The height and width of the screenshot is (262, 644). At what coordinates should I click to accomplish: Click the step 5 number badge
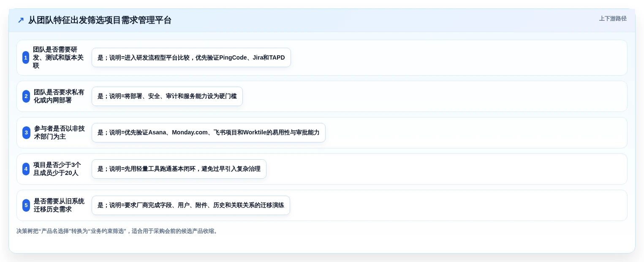pos(26,205)
